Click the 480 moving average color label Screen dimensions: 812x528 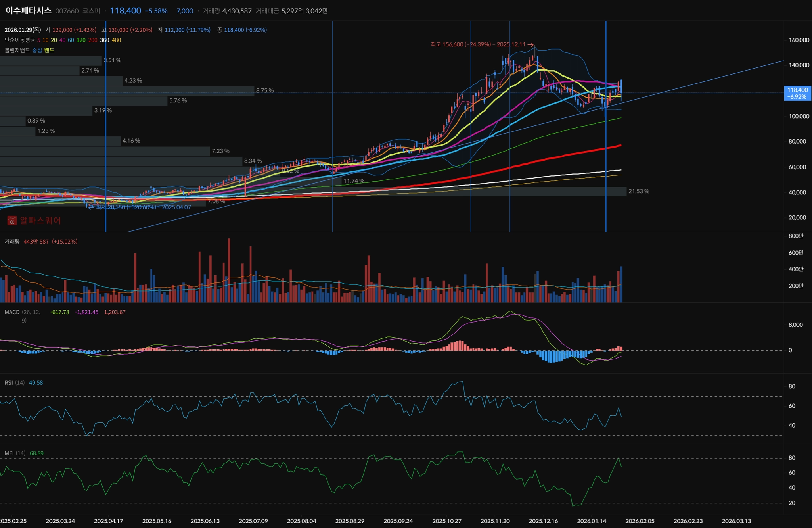(117, 40)
